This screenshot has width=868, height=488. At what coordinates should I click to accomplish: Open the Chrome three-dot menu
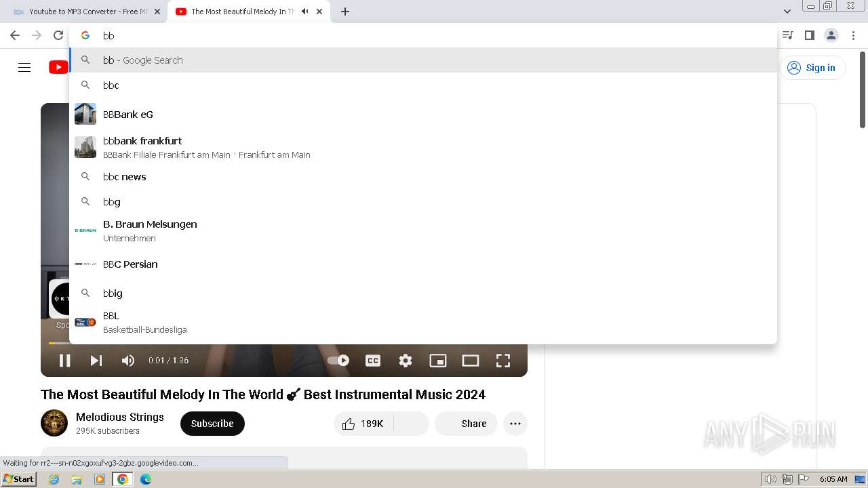point(854,35)
